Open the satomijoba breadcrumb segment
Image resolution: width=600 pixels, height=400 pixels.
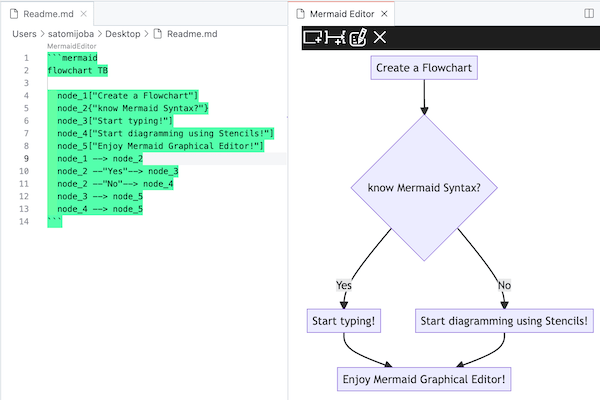pyautogui.click(x=71, y=34)
